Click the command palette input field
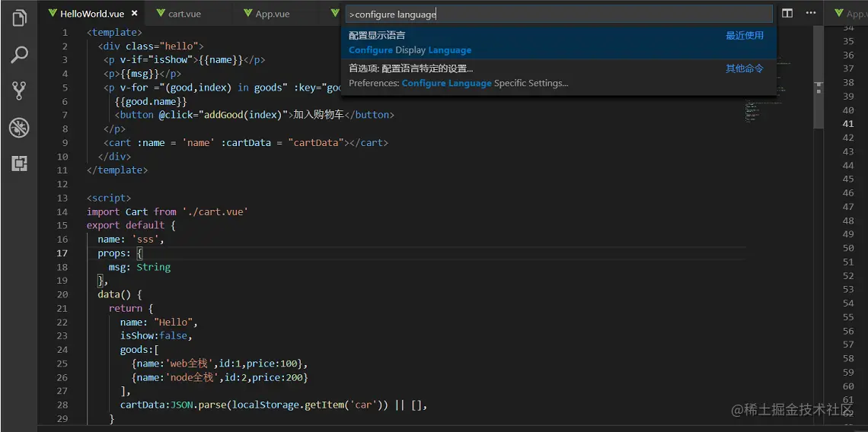The width and height of the screenshot is (868, 432). pyautogui.click(x=560, y=14)
